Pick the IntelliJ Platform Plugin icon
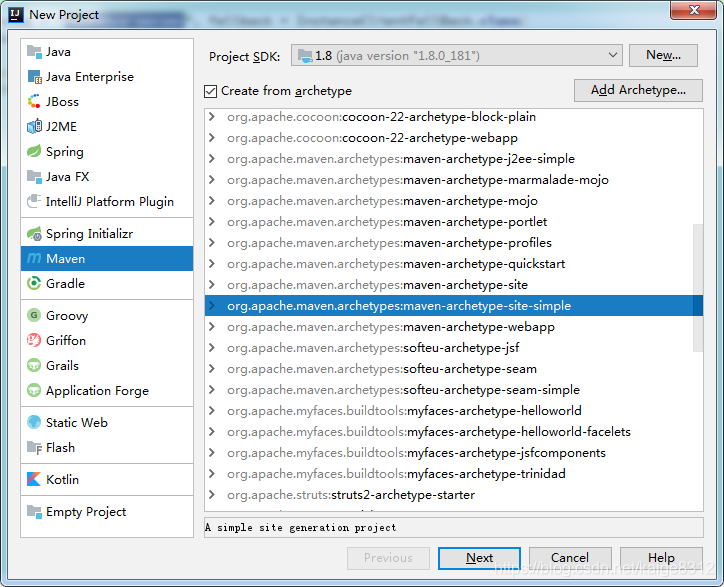The height and width of the screenshot is (587, 724). 34,201
